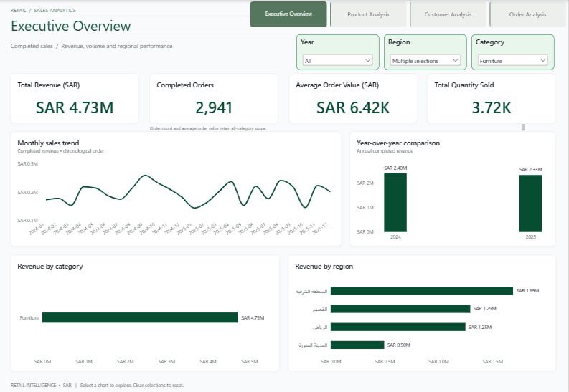Viewport: 569px width, 392px height.
Task: Go to the Order Analysis tab
Action: pyautogui.click(x=527, y=14)
